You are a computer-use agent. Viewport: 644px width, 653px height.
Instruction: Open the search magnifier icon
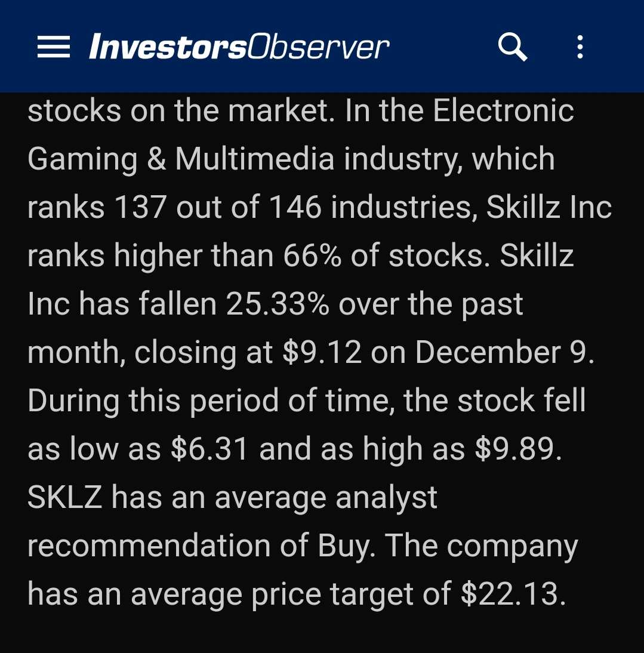point(513,47)
